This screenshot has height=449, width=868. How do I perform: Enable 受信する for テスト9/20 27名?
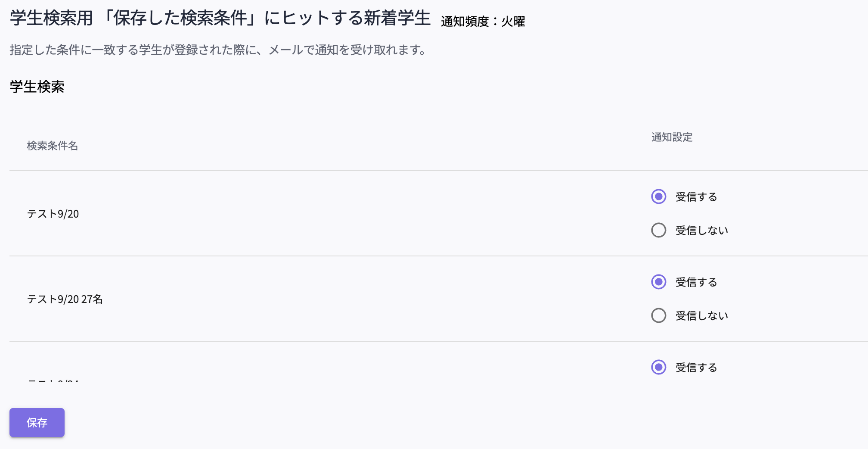[x=658, y=282]
